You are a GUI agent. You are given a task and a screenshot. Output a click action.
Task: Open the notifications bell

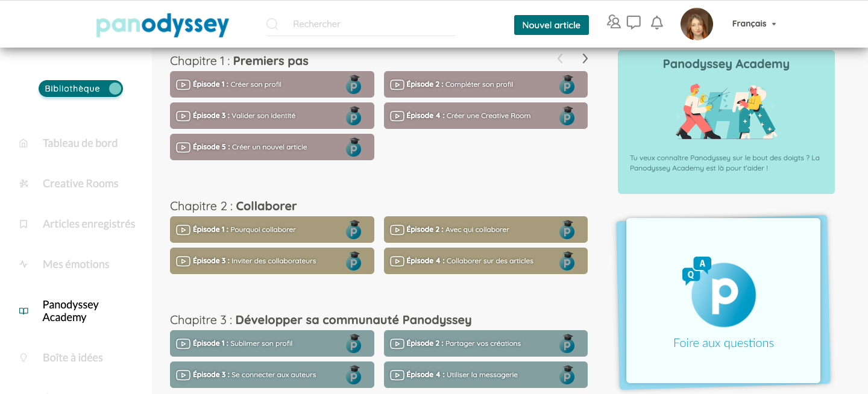[x=657, y=23]
